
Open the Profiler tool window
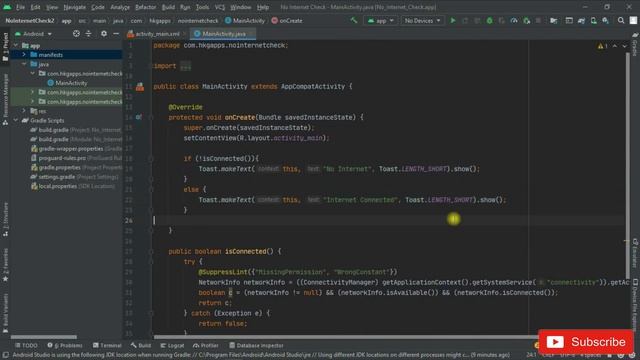coord(207,345)
